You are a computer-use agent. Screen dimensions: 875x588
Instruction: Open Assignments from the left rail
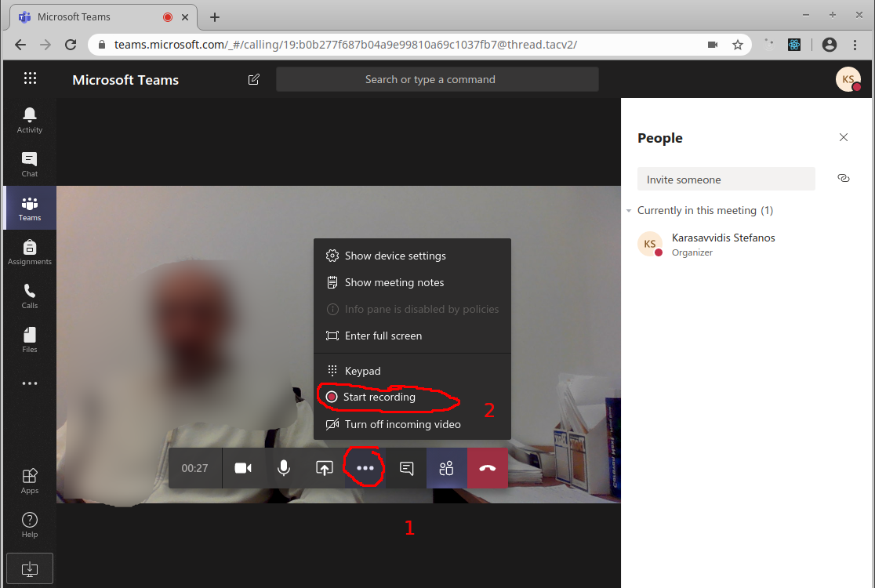click(x=30, y=252)
